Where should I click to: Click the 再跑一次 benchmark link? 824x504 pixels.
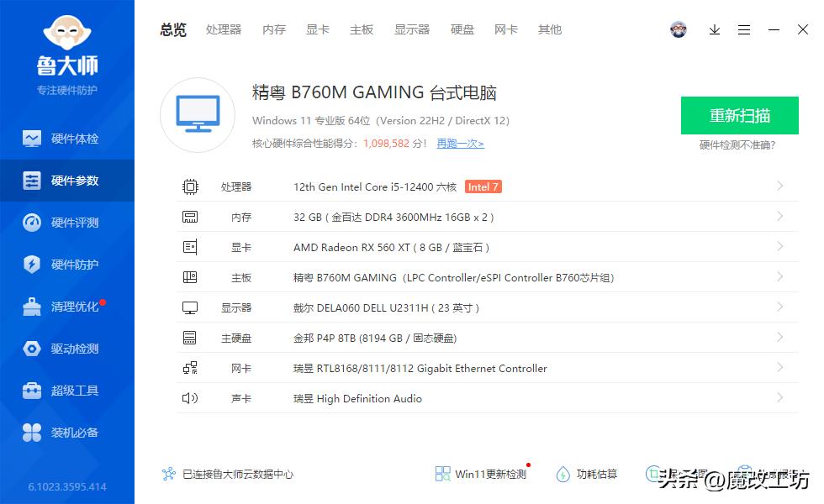(459, 144)
